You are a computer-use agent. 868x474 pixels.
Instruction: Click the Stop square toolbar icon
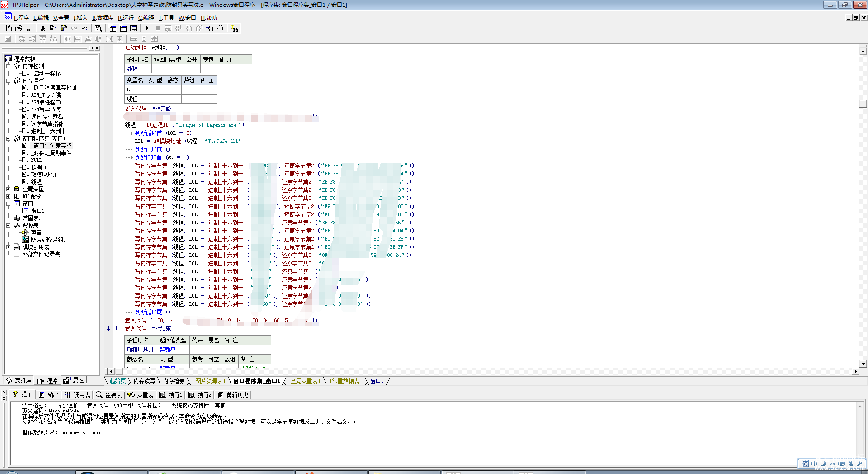pyautogui.click(x=157, y=28)
